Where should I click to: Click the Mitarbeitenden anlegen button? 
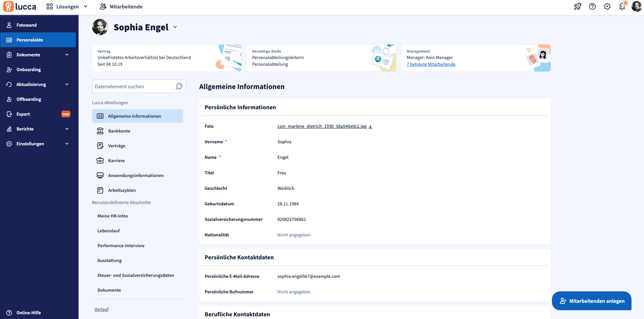[592, 301]
